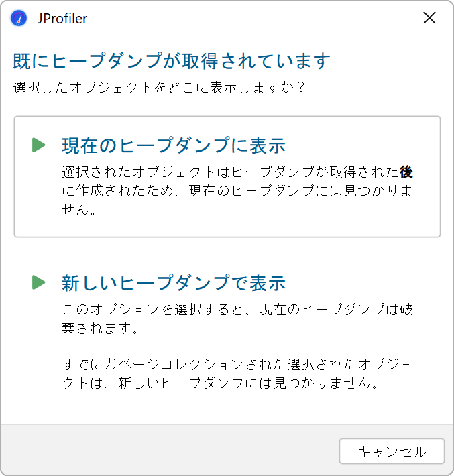Click green arrow beside 新しいヒープダンプで表示
This screenshot has height=476, width=454.
39,282
